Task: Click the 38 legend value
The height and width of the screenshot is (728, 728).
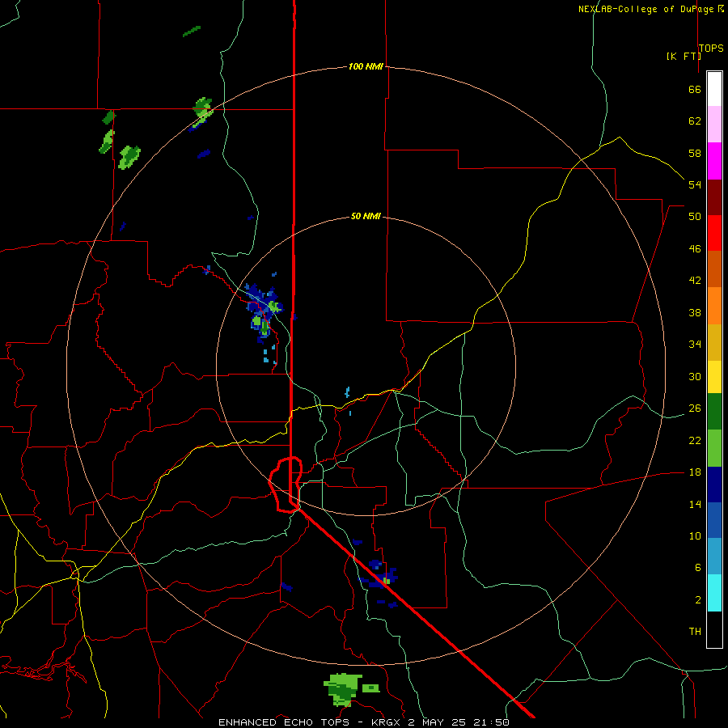Action: coord(695,312)
